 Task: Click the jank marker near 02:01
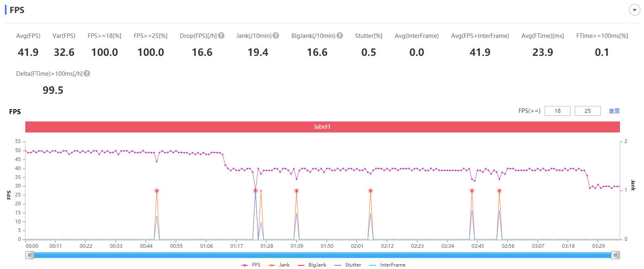coord(370,191)
